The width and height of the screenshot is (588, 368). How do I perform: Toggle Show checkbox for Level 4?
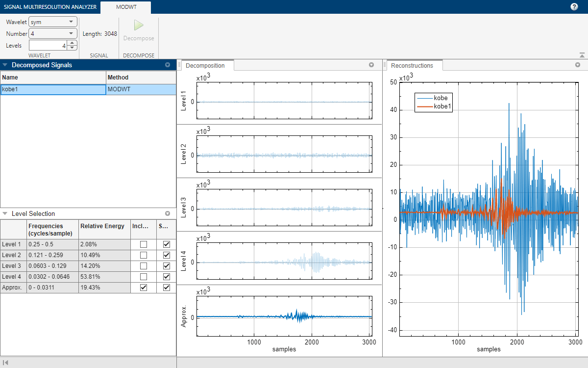point(167,277)
